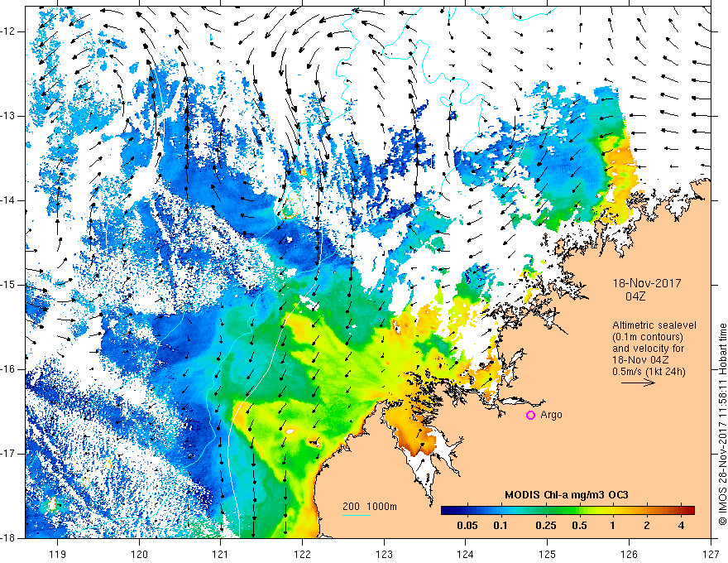728x563 pixels.
Task: Click colorbar label '4'
Action: point(681,526)
